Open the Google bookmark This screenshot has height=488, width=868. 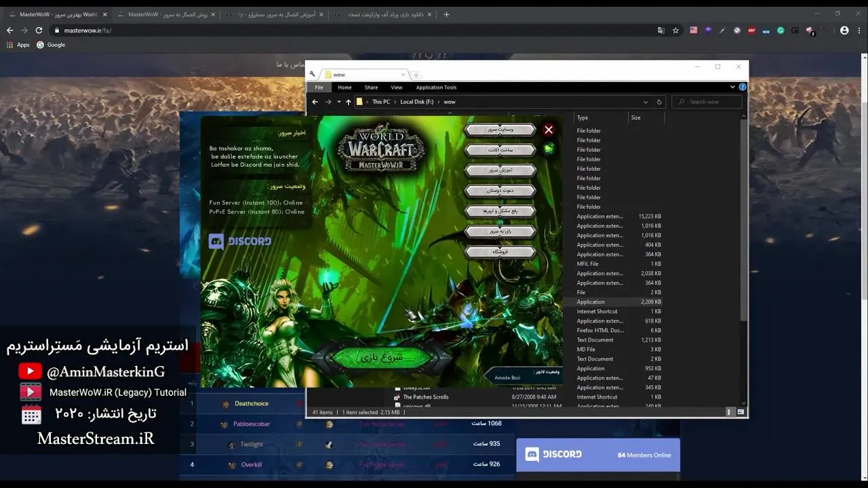(x=51, y=45)
